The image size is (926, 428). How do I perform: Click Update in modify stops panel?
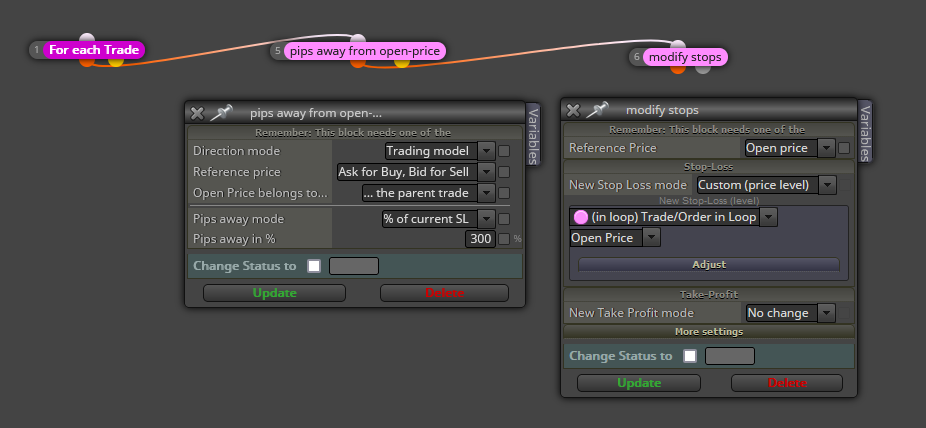pos(638,383)
